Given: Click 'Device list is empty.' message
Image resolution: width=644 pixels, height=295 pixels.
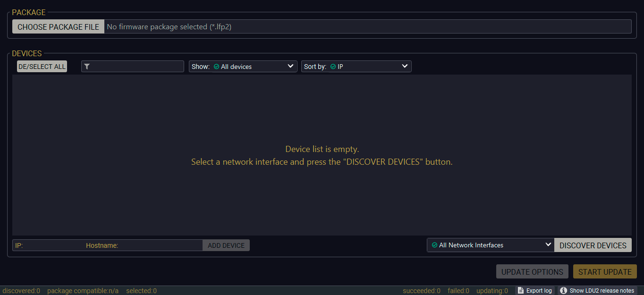Looking at the screenshot, I should pos(322,149).
